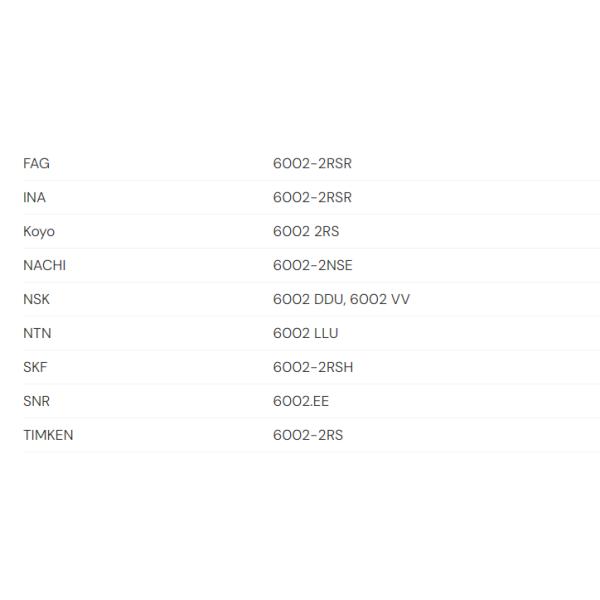
Task: Click Koyo part number 6002 2RS
Action: [x=306, y=231]
